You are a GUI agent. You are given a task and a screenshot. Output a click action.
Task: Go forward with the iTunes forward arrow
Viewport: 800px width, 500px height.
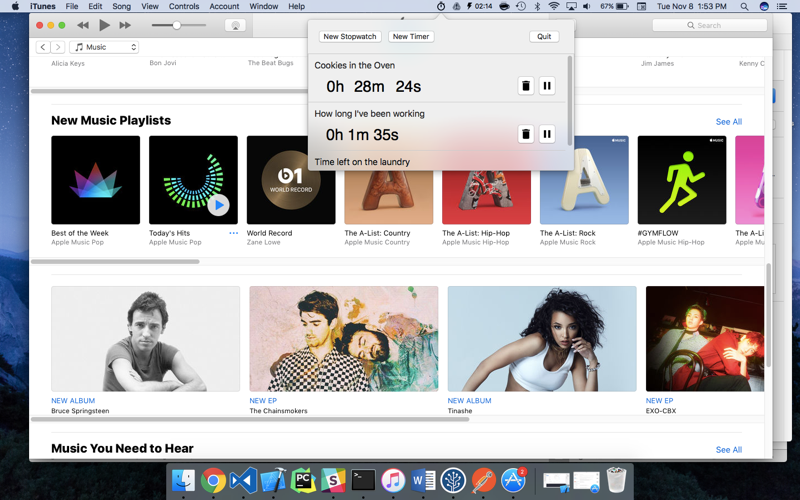(x=58, y=47)
